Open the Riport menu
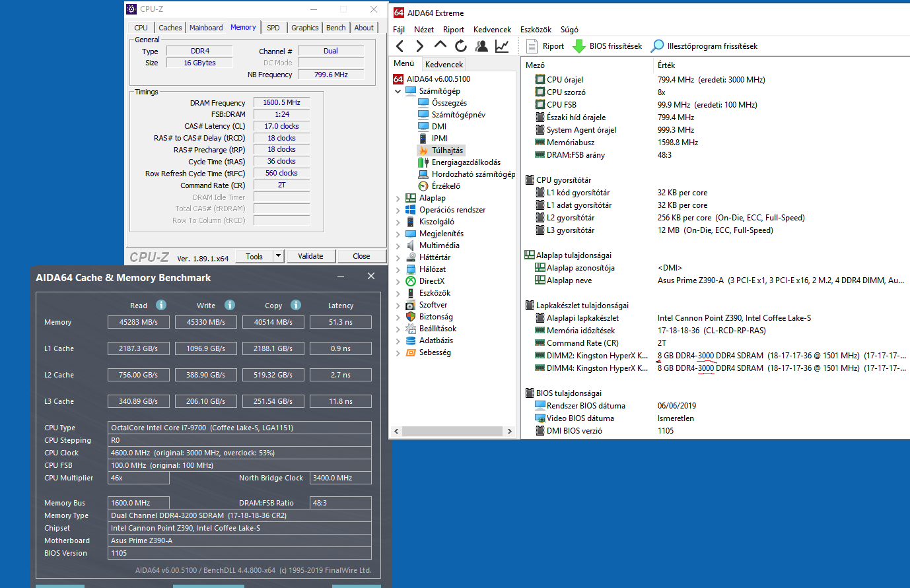 coord(454,30)
